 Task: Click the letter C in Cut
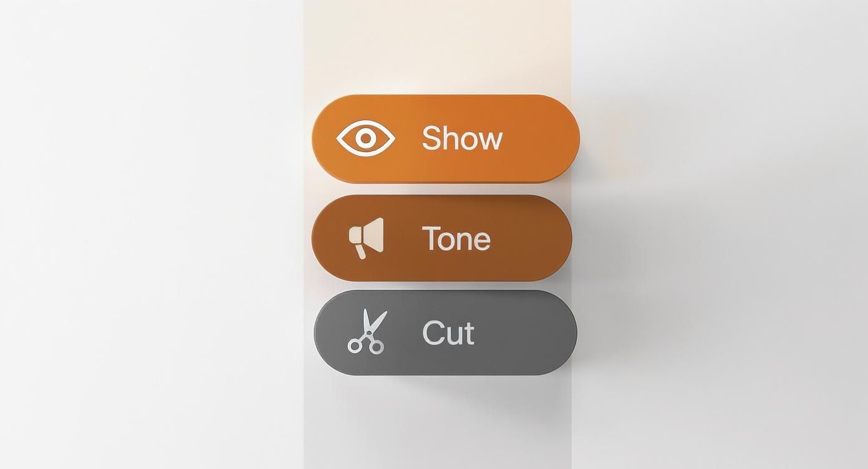pyautogui.click(x=432, y=332)
